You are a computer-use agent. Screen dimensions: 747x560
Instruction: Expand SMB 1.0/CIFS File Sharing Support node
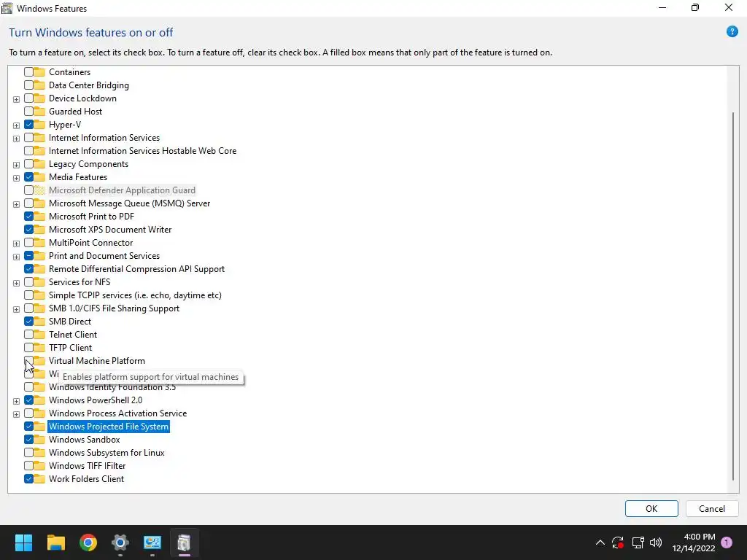[16, 309]
